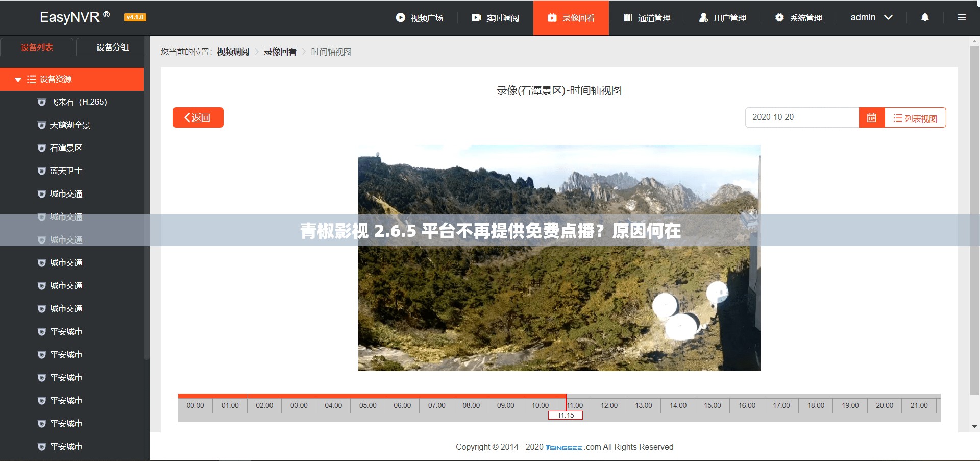Image resolution: width=980 pixels, height=461 pixels.
Task: Click the 系统管理 gear icon
Action: (x=779, y=17)
